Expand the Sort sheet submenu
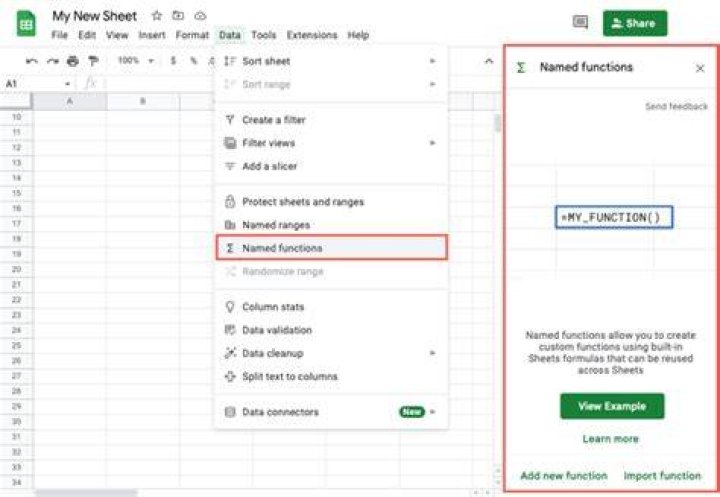The height and width of the screenshot is (497, 720). click(432, 61)
